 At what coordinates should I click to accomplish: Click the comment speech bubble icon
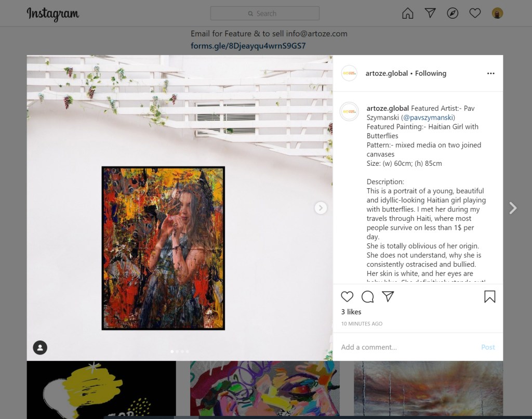point(367,296)
